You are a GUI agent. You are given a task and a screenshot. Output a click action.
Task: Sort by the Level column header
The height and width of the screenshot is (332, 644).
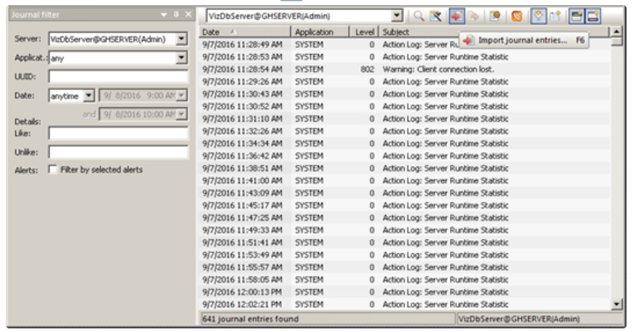[x=364, y=31]
